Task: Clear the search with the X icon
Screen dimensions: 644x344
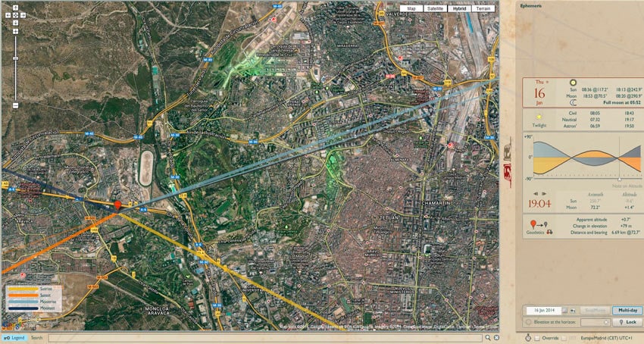Action: 496,338
